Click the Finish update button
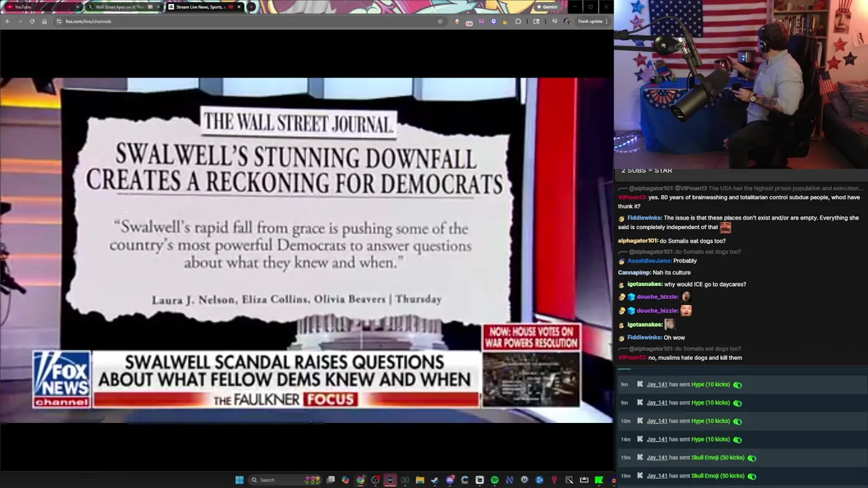868x488 pixels. coord(593,21)
